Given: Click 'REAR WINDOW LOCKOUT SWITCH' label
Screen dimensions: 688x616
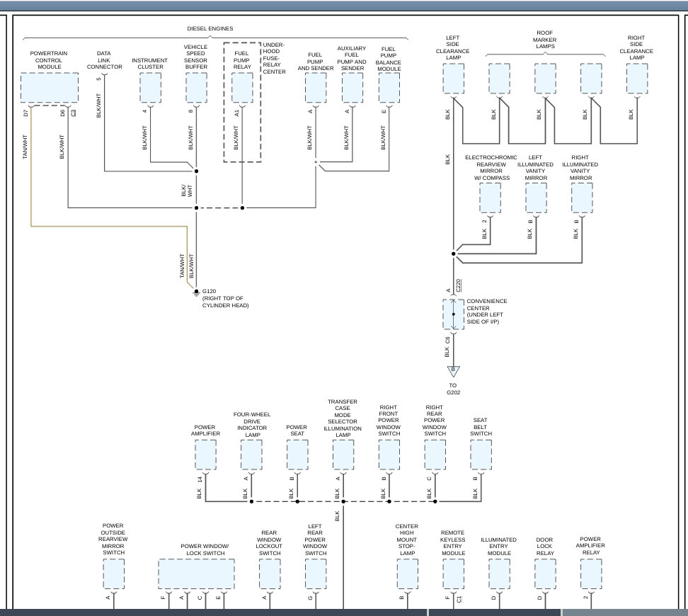Looking at the screenshot, I should 270,543.
